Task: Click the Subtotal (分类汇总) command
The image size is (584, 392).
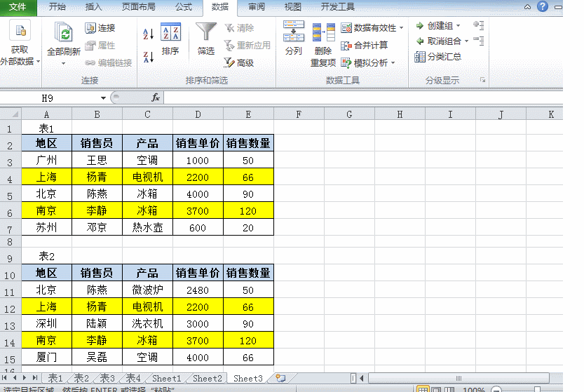Action: tap(438, 57)
